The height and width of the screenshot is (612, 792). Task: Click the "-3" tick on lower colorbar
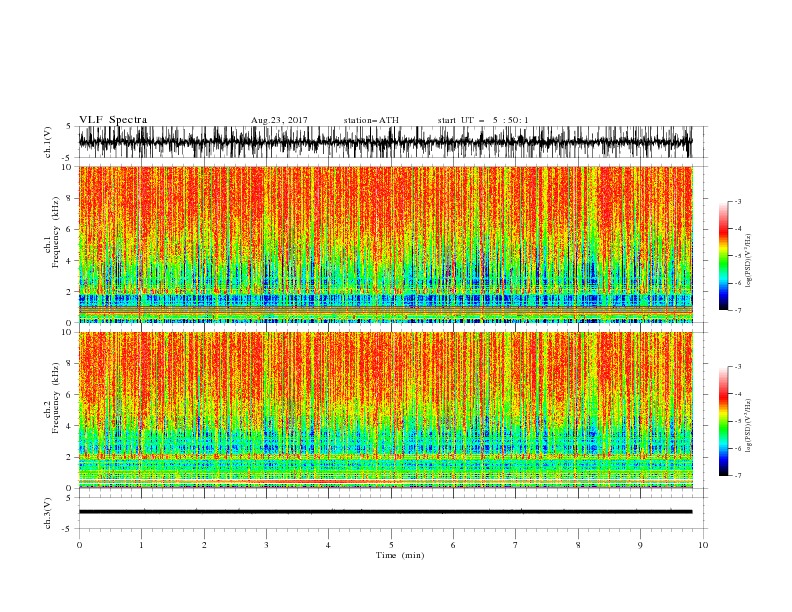point(738,367)
